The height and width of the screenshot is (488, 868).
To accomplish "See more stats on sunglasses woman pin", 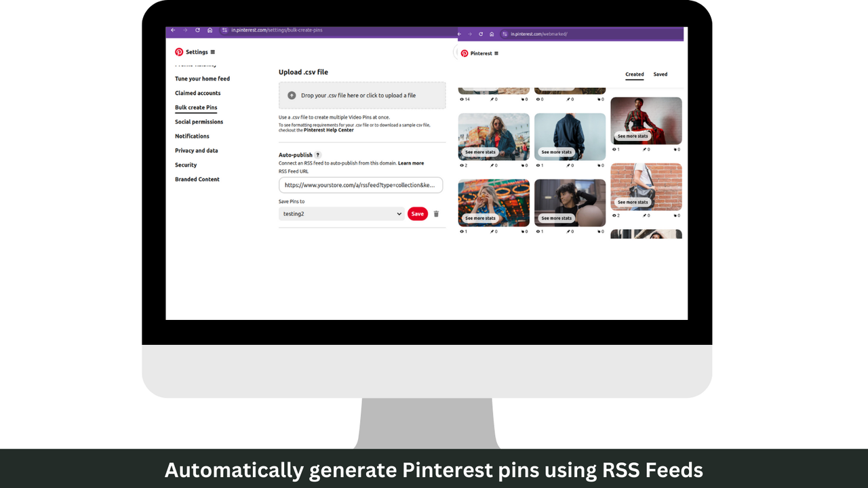I will [480, 152].
